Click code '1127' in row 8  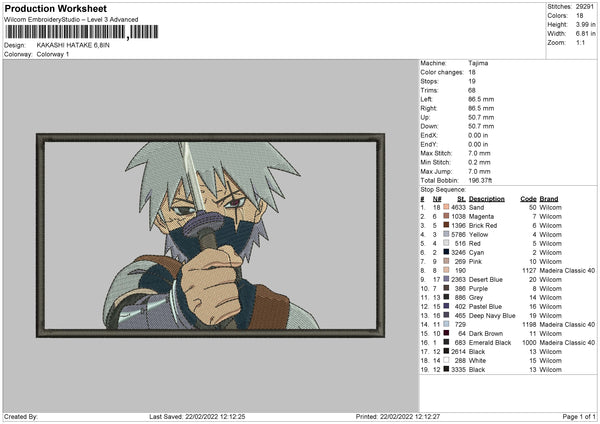(x=529, y=270)
